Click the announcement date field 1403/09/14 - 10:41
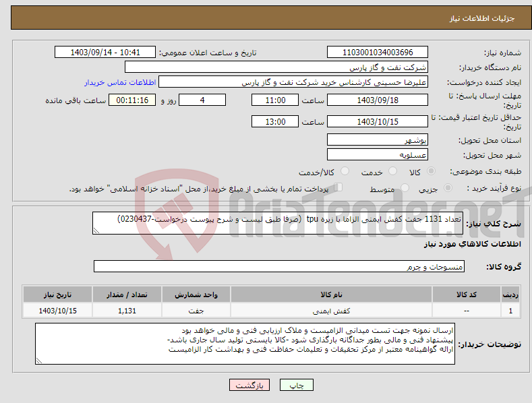 tap(105, 53)
